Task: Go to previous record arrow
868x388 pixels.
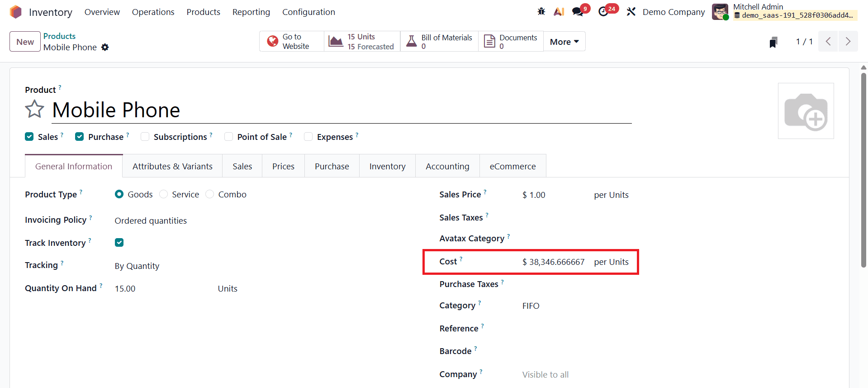Action: tap(828, 42)
